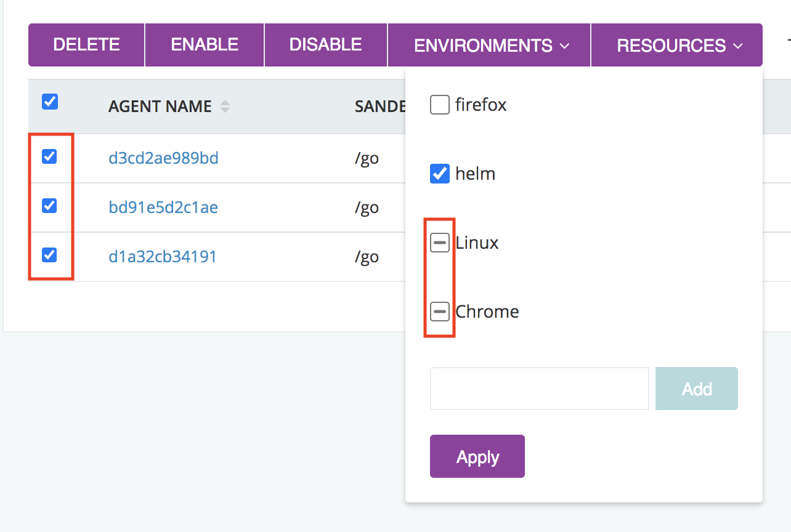Open agent d1a32cb34191 details link
Viewport: 791px width, 532px height.
point(163,256)
